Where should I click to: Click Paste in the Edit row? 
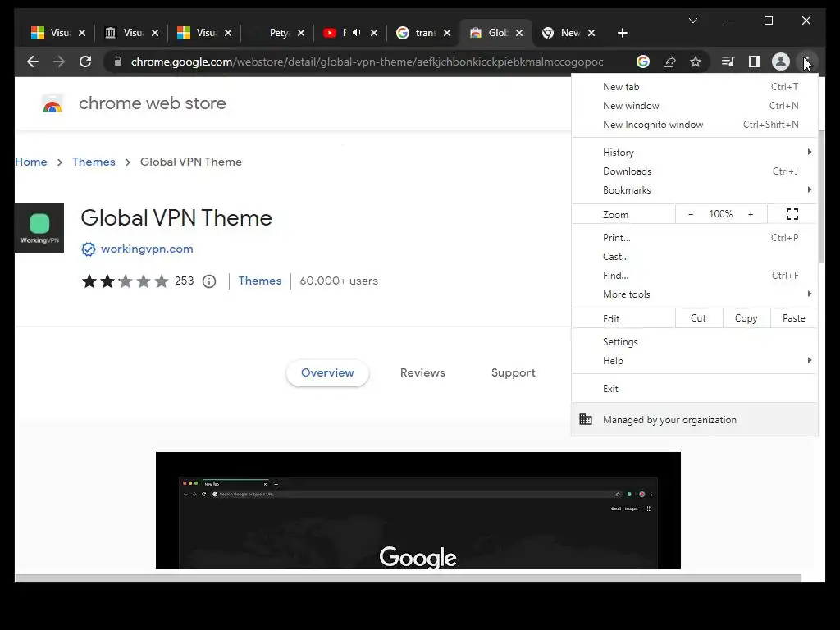(794, 318)
